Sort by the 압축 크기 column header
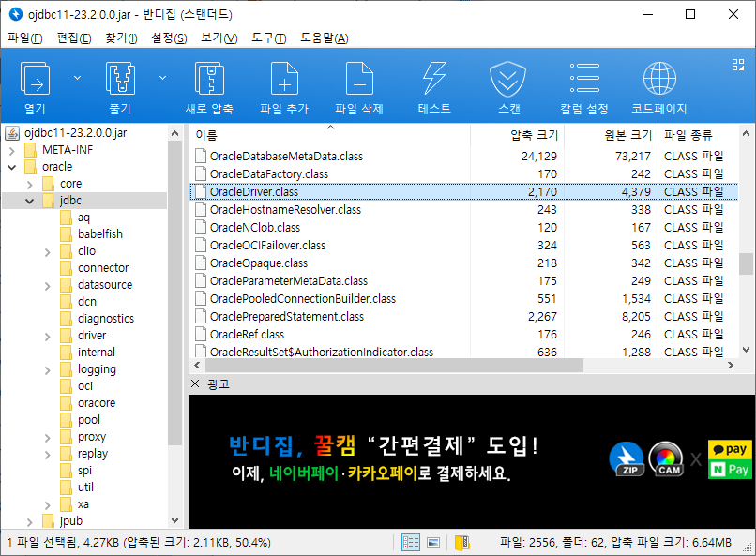Viewport: 756px width, 556px height. point(518,135)
